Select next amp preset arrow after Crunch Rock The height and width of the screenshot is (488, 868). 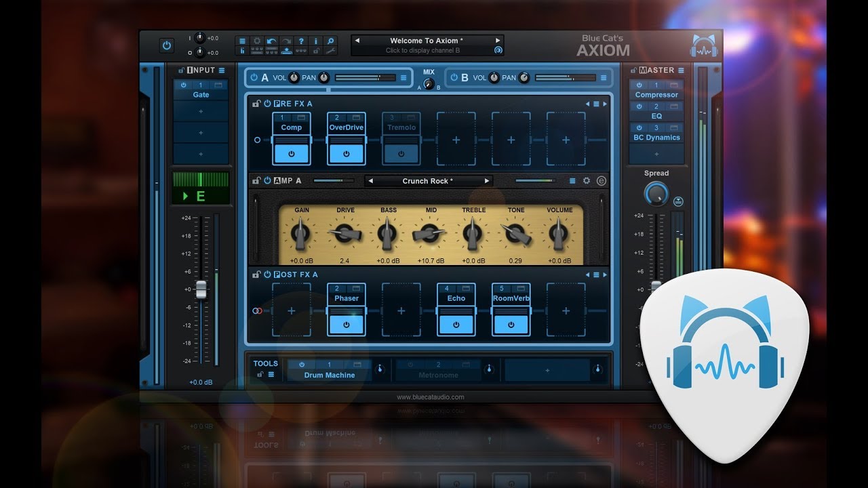486,181
